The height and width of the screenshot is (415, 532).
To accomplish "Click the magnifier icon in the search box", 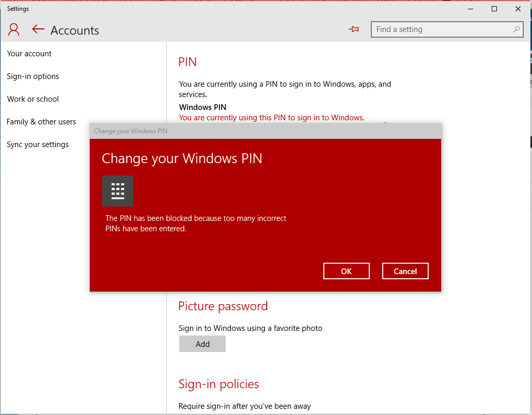I will (x=517, y=29).
